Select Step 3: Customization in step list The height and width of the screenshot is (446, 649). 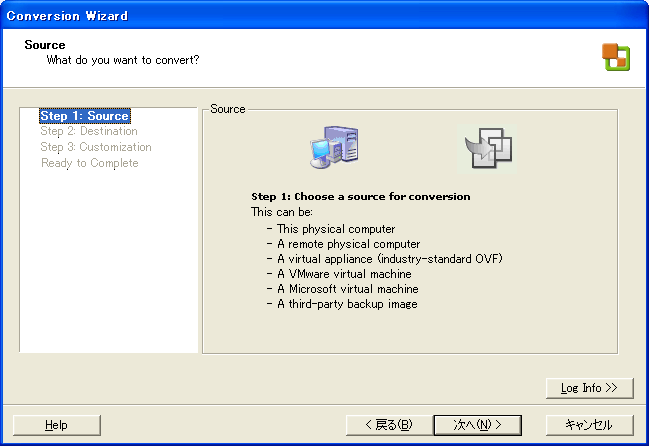tap(96, 147)
